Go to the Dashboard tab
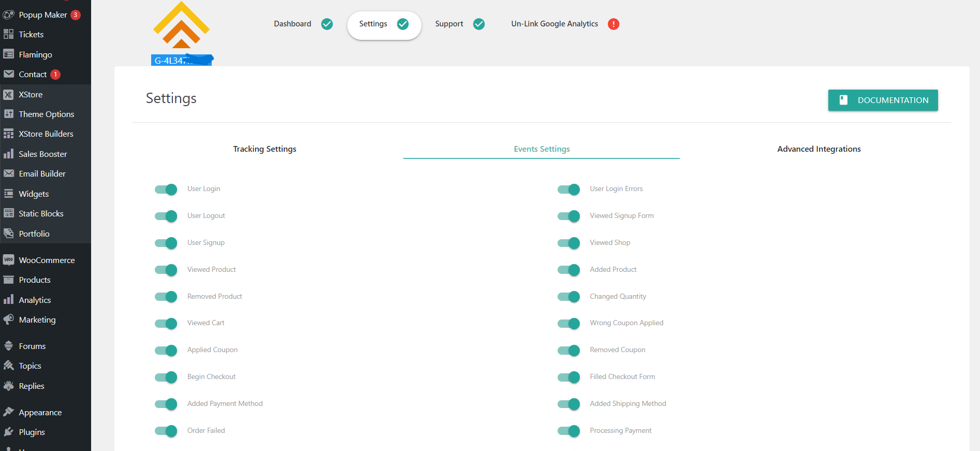 (x=303, y=24)
